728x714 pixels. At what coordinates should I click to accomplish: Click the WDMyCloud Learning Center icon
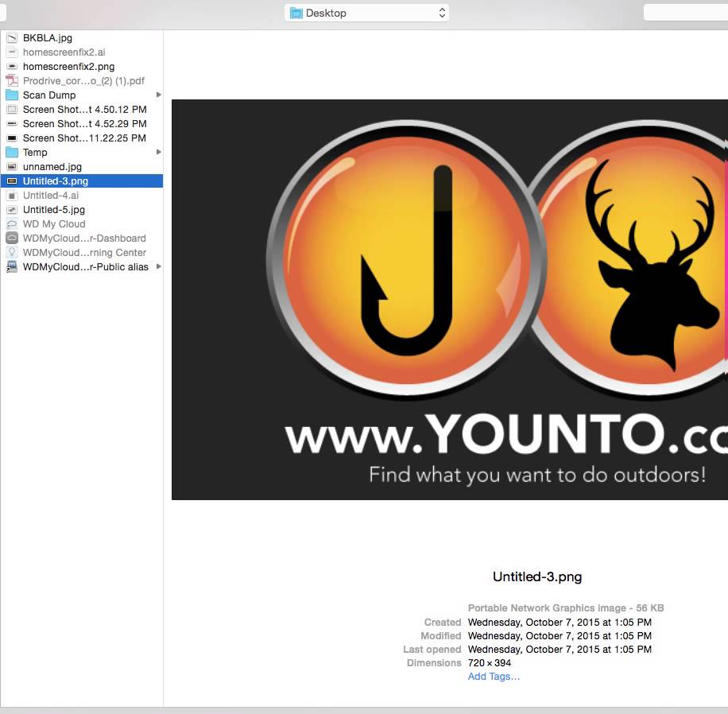click(x=12, y=253)
